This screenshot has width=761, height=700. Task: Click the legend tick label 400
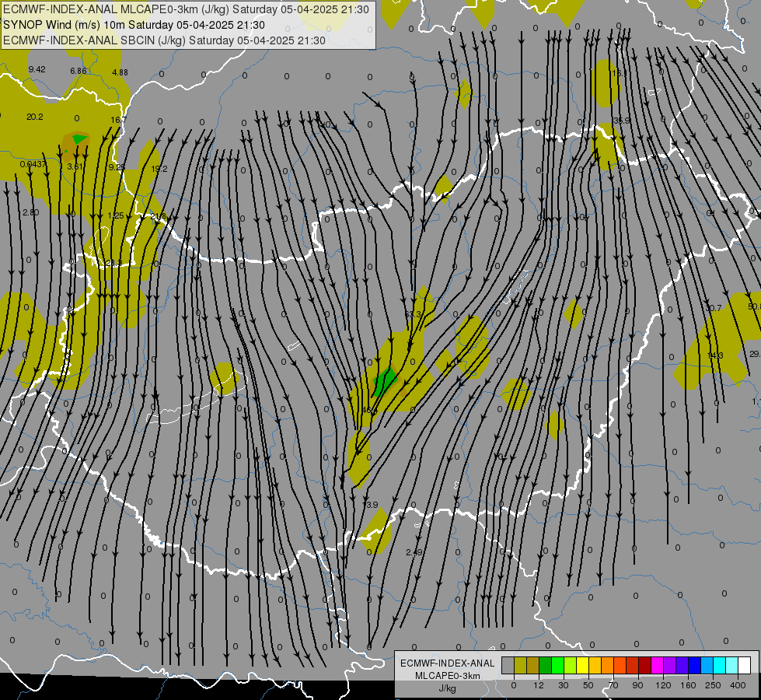coord(738,685)
